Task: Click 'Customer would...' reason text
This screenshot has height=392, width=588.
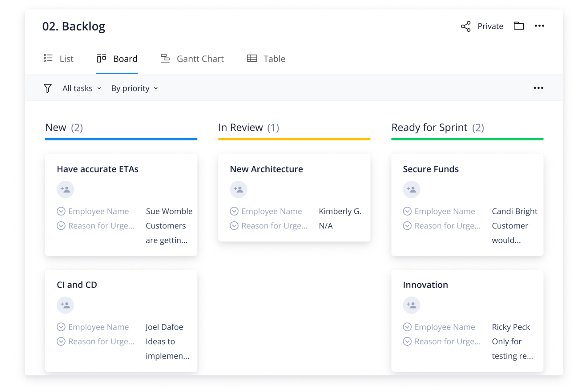Action: (x=510, y=233)
